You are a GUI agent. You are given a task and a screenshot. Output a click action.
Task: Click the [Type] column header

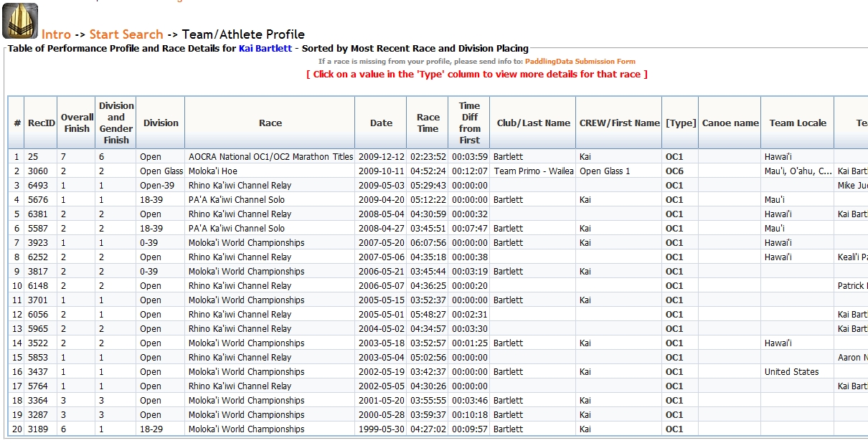tap(680, 123)
